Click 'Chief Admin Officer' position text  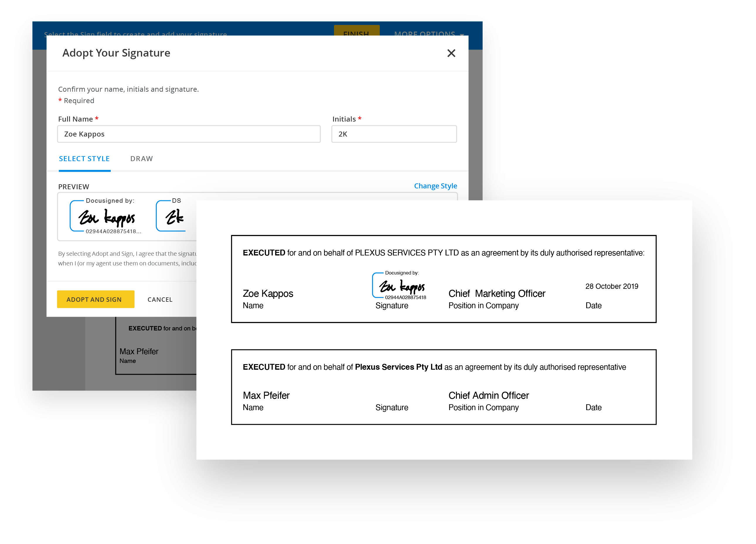488,395
